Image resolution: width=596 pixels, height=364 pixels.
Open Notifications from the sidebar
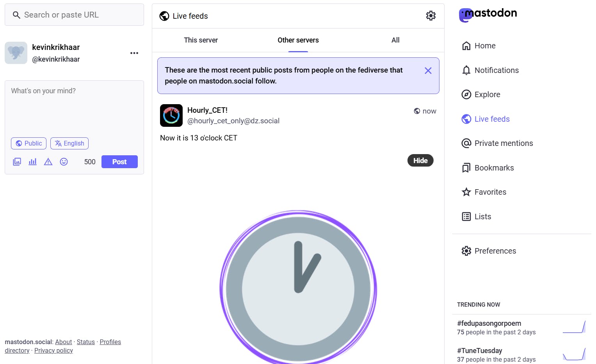tap(496, 70)
